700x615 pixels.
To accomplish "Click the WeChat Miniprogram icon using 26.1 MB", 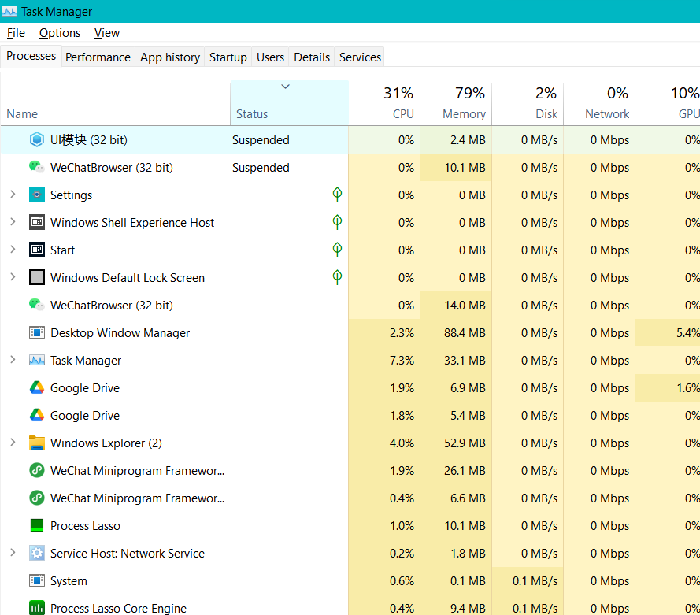I will point(36,470).
